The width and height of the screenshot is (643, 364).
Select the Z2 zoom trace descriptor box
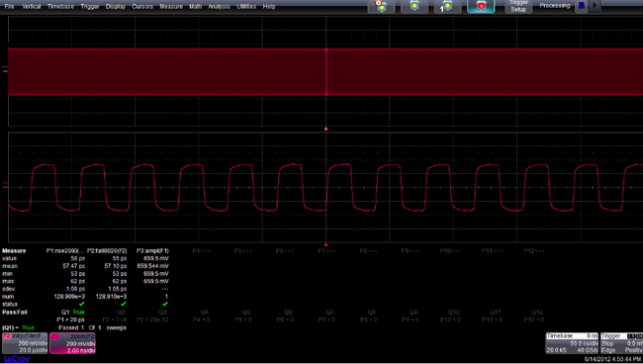point(72,343)
